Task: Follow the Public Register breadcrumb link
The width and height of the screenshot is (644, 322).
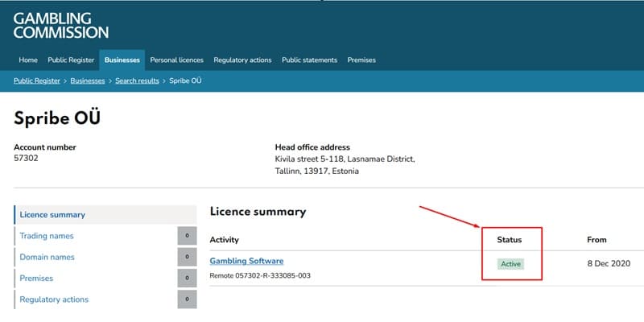Action: coord(37,81)
